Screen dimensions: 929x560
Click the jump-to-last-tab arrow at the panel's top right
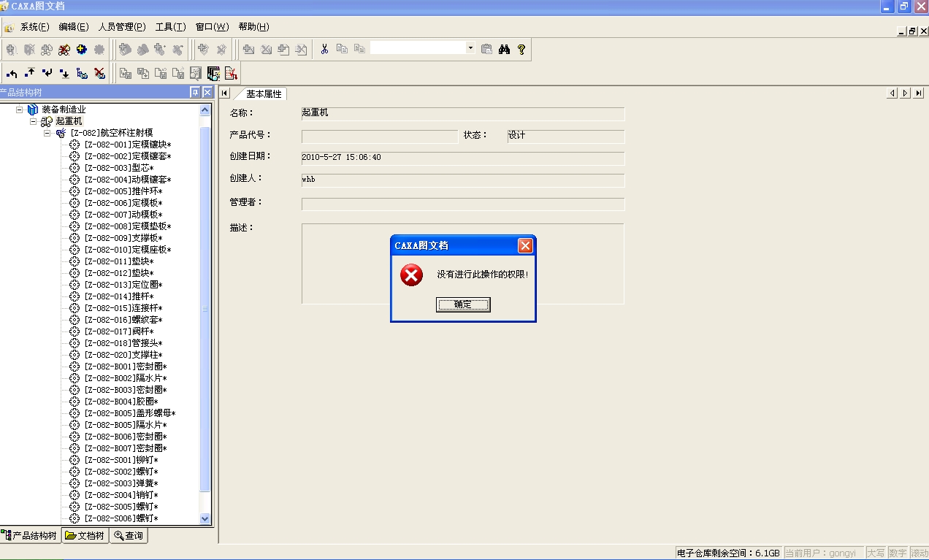tap(919, 93)
